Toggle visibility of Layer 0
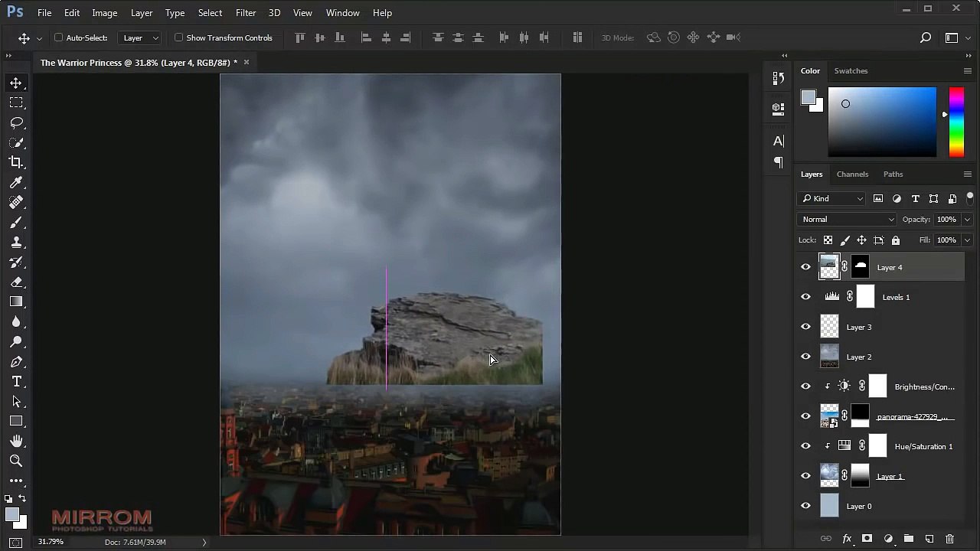 click(805, 506)
